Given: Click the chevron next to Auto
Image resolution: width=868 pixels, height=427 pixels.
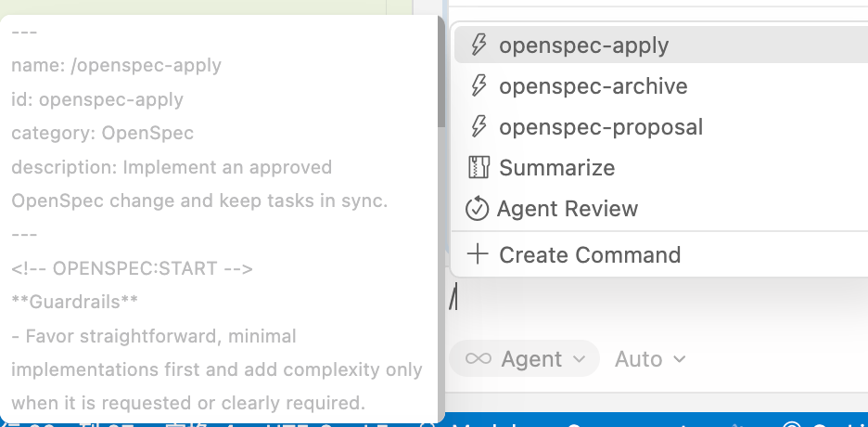Looking at the screenshot, I should [680, 359].
